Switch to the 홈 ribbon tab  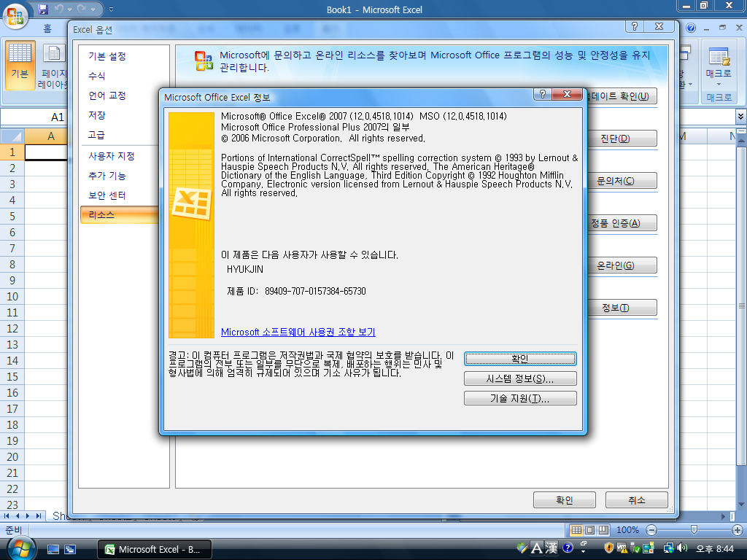coord(47,29)
